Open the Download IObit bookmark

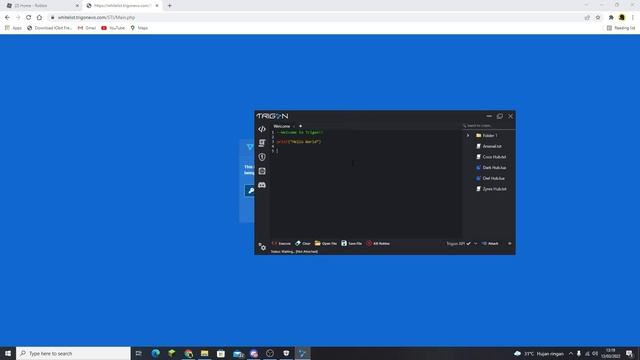tap(49, 28)
